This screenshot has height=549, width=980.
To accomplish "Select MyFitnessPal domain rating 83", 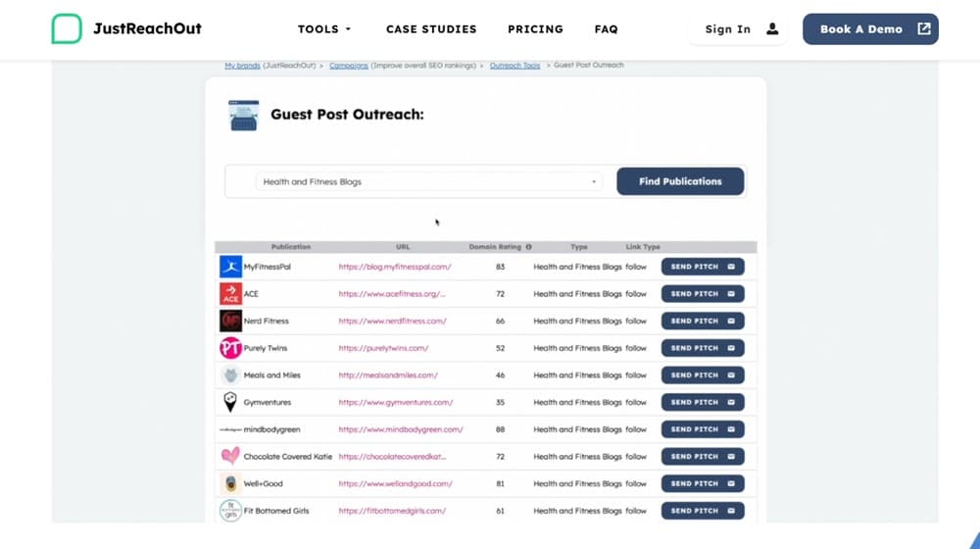I will tap(500, 267).
